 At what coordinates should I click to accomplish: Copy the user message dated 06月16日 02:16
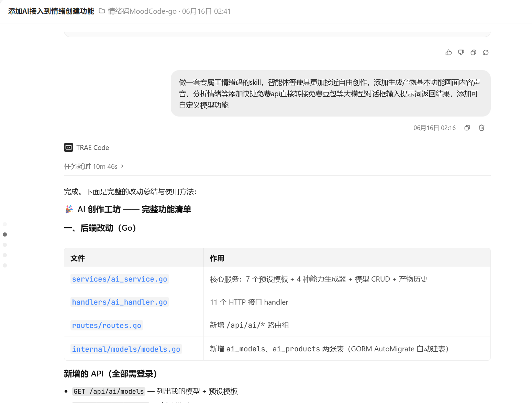coord(467,128)
